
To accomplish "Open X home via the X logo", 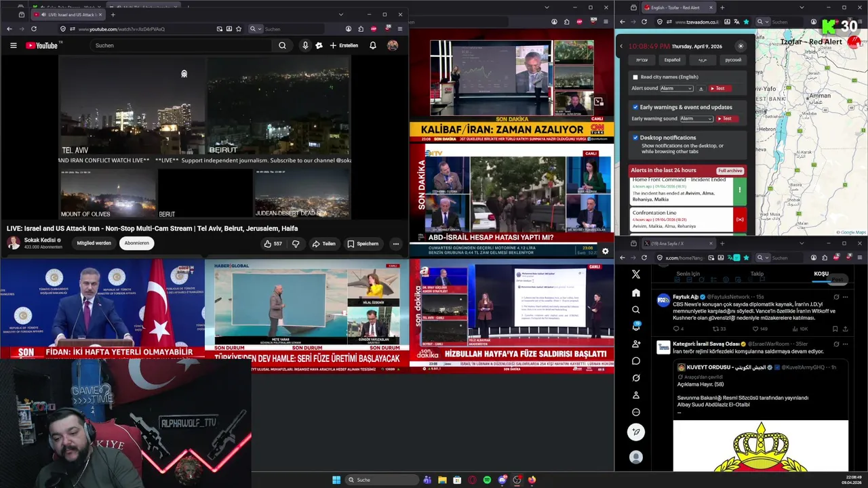I will click(635, 274).
